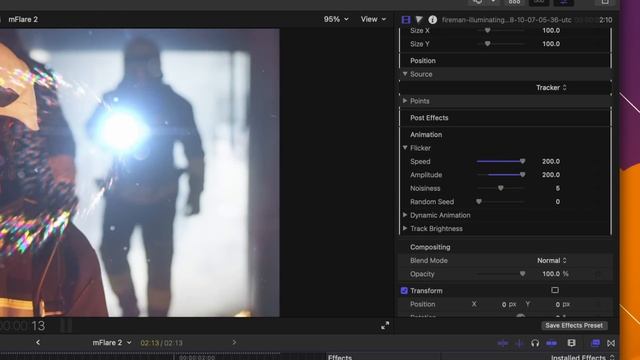Select the Compositing heading

430,247
